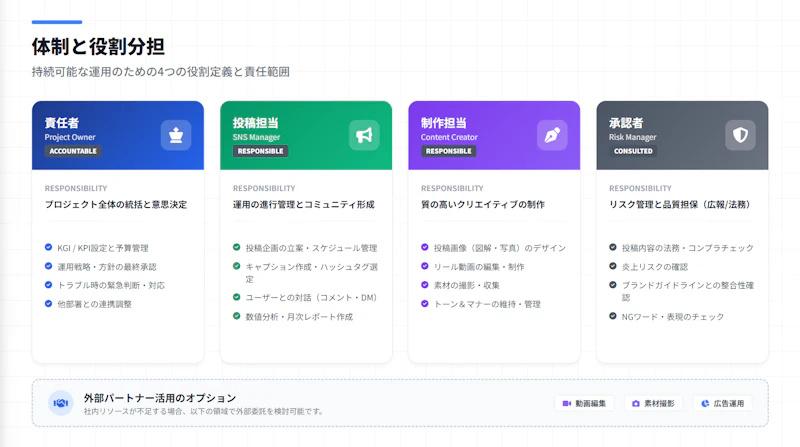Image resolution: width=800 pixels, height=447 pixels.
Task: Click the subtitle 持続可能な運用のための4つの役割定義と責任範囲
Action: click(x=161, y=72)
